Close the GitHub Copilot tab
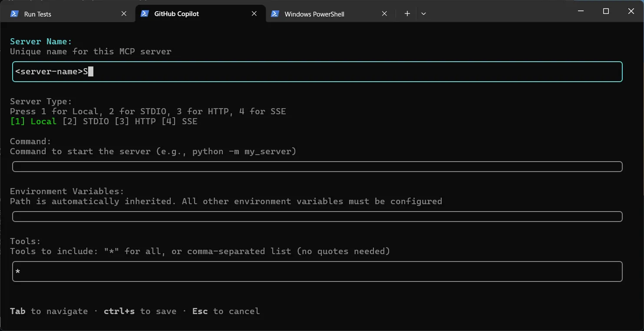644x331 pixels. pos(254,14)
